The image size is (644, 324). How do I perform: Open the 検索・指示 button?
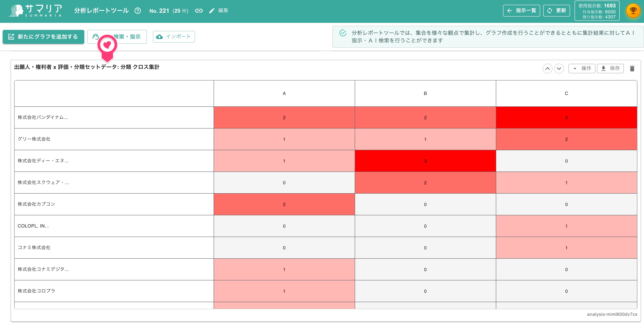pyautogui.click(x=117, y=37)
